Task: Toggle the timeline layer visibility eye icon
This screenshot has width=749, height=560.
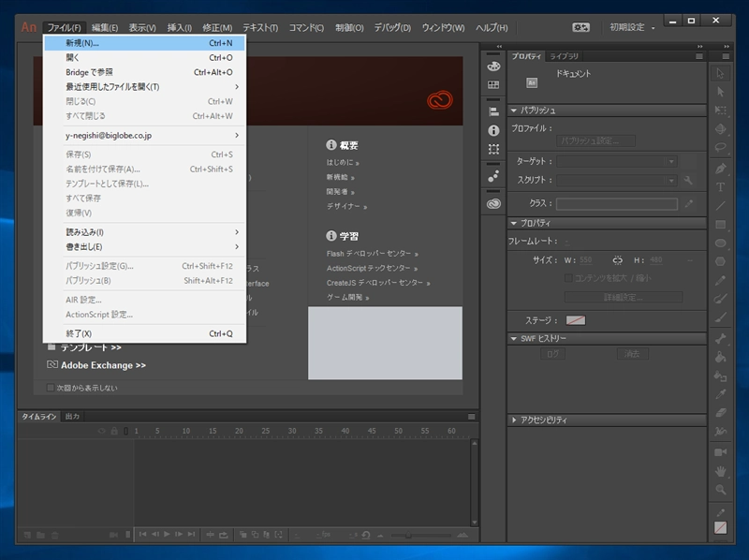Action: click(101, 431)
